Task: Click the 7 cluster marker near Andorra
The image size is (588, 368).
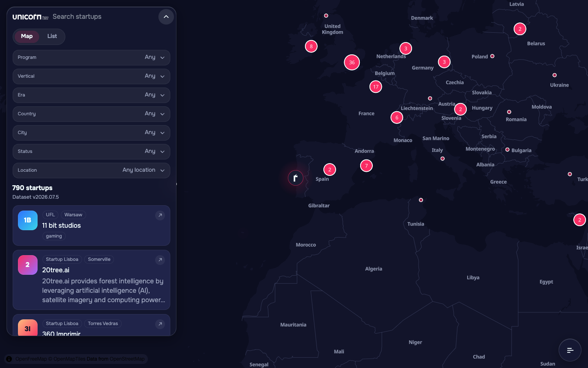Action: [x=366, y=166]
